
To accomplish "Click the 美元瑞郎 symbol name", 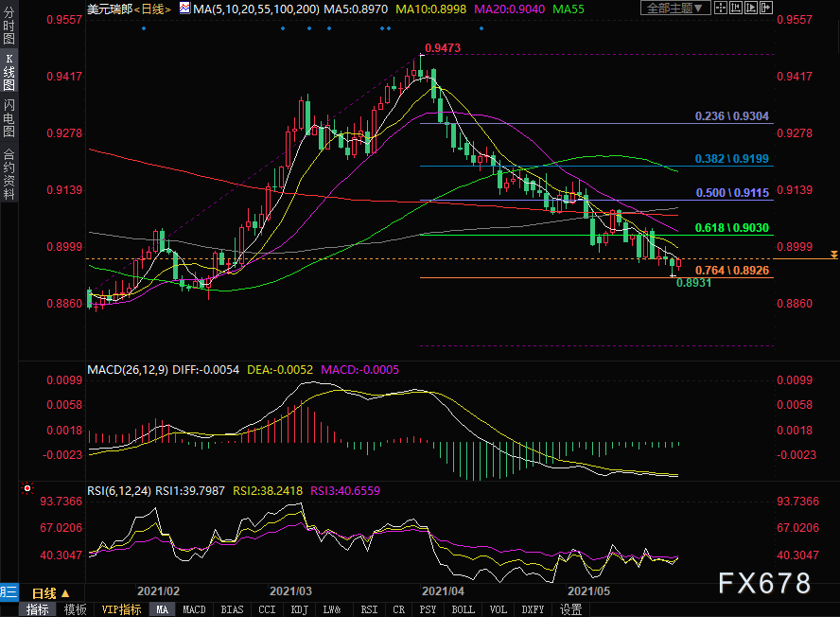I will click(x=110, y=9).
